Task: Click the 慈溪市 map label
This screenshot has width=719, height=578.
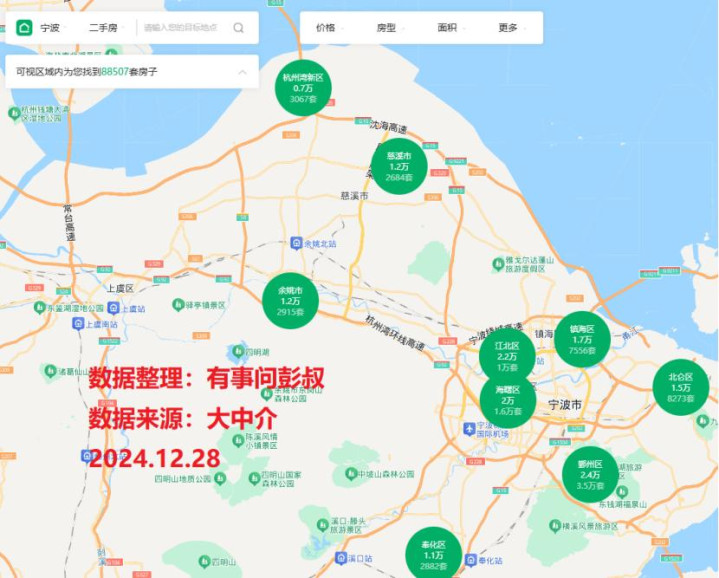Action: (x=354, y=196)
